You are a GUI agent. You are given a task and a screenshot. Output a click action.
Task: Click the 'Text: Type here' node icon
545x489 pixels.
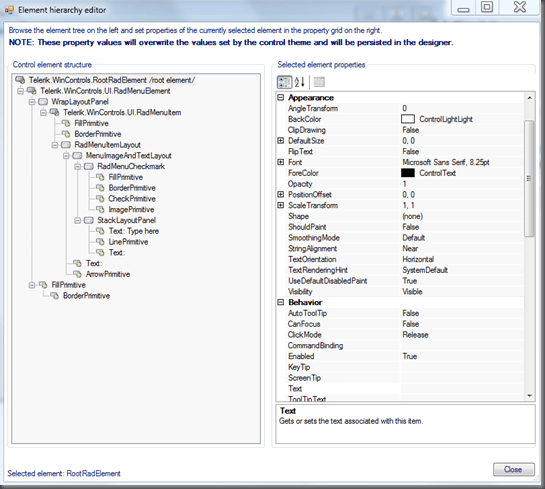(100, 231)
